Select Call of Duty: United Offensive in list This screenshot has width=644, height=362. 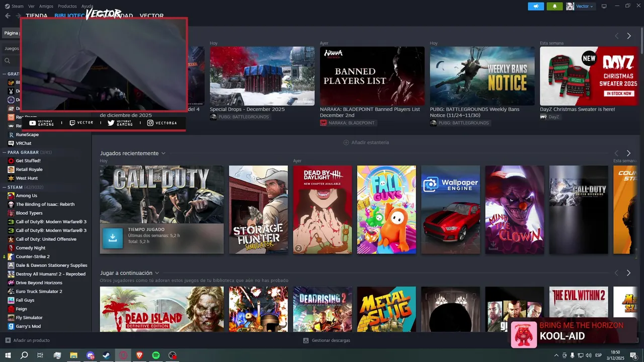pos(46,239)
